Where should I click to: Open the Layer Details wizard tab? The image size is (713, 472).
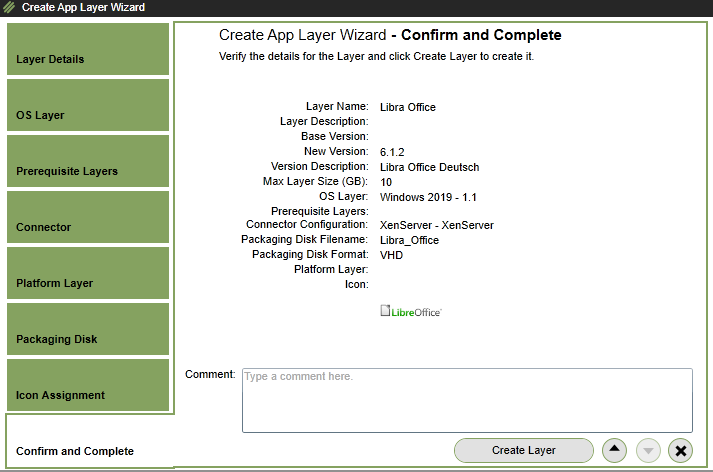[88, 49]
